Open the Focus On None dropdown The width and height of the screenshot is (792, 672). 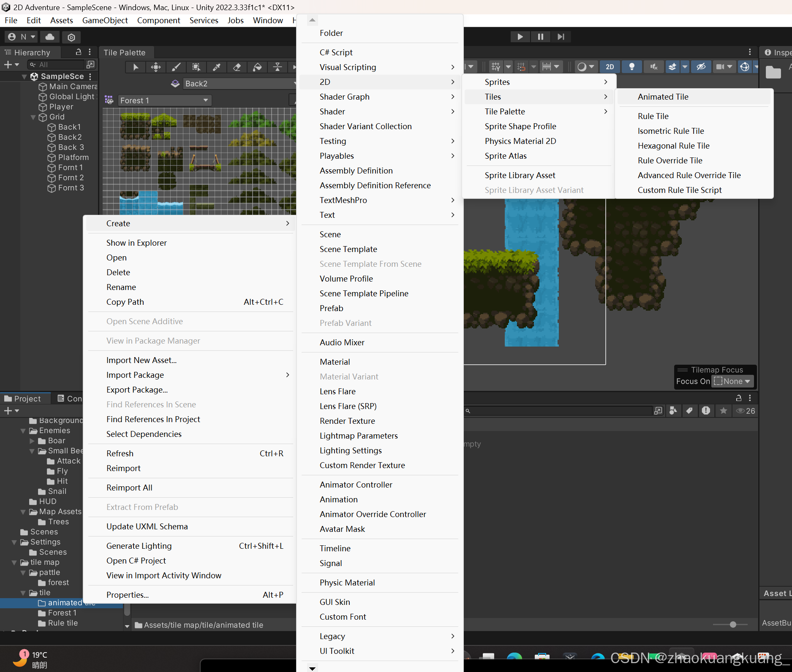[732, 381]
